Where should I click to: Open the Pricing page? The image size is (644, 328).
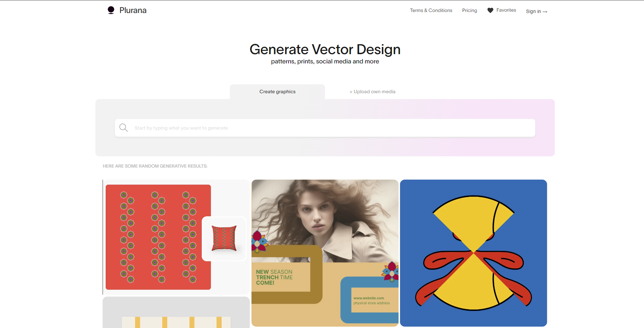click(469, 10)
